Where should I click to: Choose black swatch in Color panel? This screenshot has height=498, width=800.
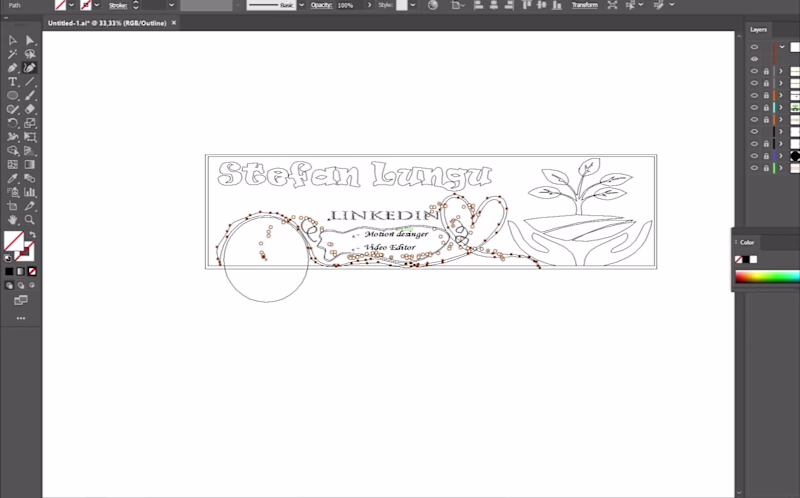coord(746,260)
